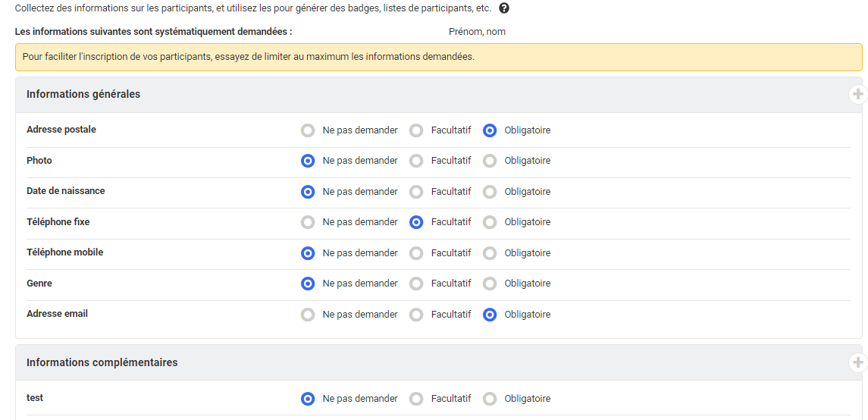
Task: Require Téléphone mobile with Obligatoire
Action: (x=490, y=253)
